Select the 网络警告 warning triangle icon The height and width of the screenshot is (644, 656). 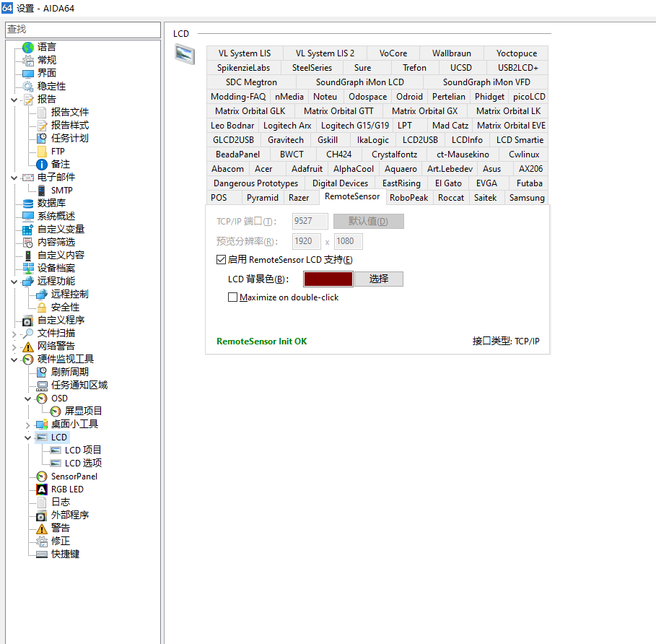coord(28,347)
